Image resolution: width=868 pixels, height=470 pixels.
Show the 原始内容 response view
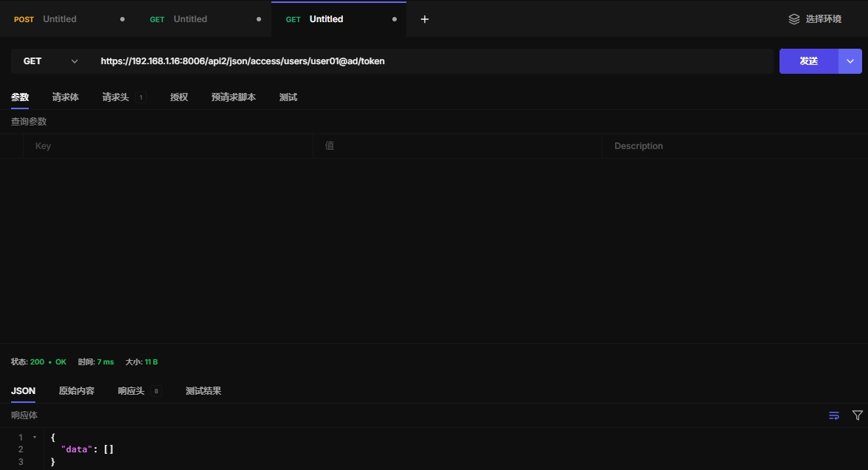pyautogui.click(x=77, y=391)
